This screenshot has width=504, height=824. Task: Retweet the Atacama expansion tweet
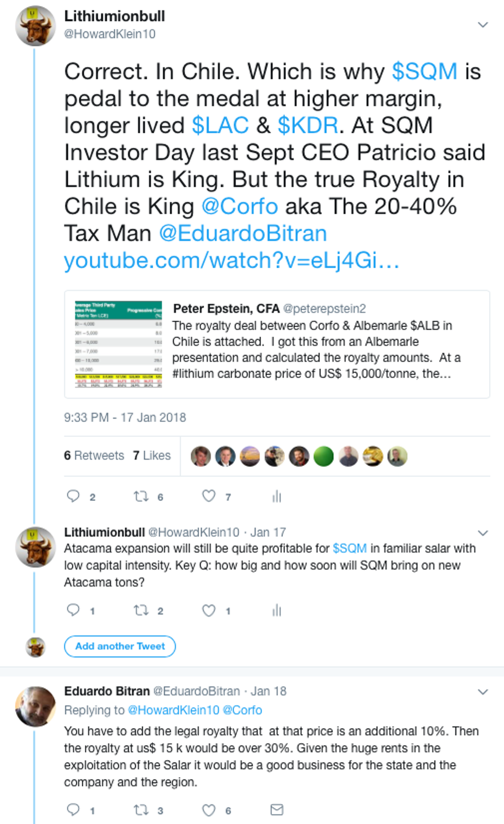pos(141,610)
